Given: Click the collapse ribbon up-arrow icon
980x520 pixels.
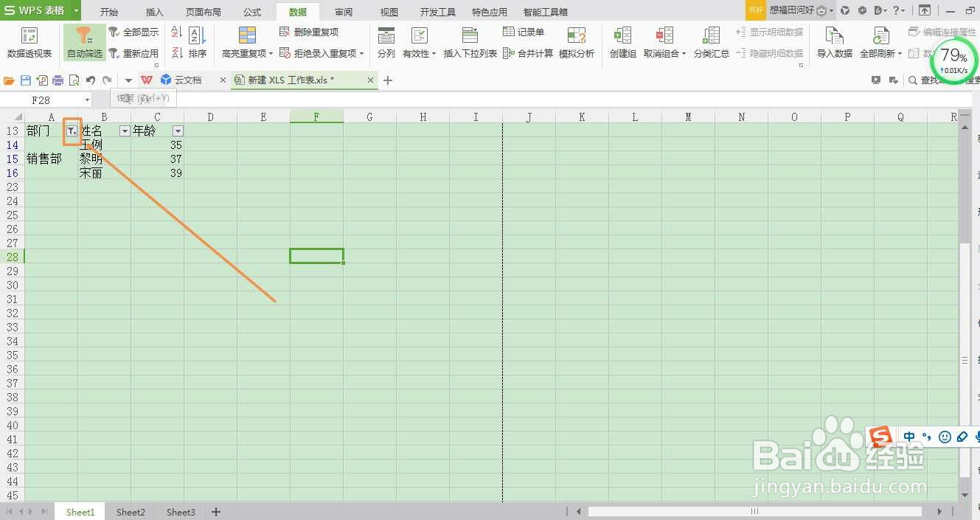Looking at the screenshot, I should [x=924, y=10].
